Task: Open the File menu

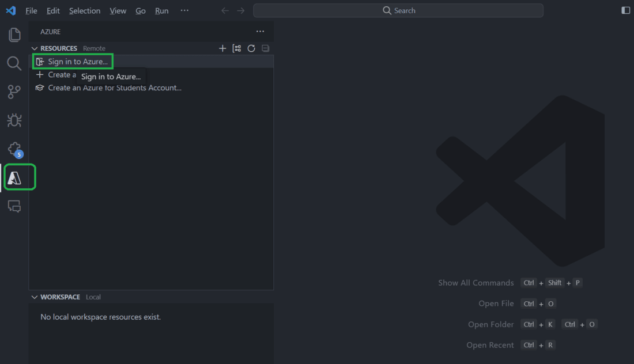Action: (31, 11)
